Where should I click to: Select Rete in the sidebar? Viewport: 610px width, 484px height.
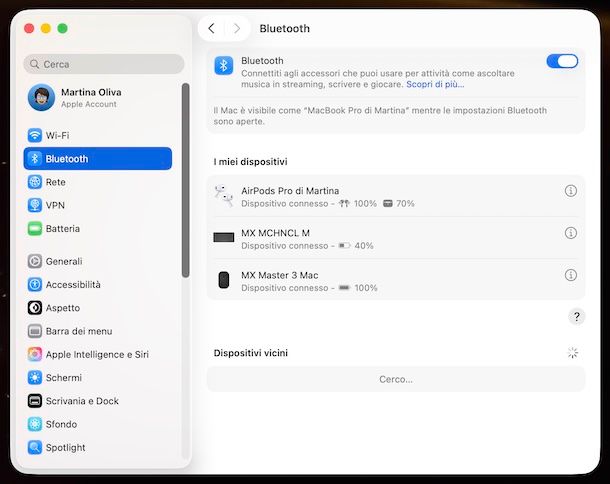click(x=55, y=182)
